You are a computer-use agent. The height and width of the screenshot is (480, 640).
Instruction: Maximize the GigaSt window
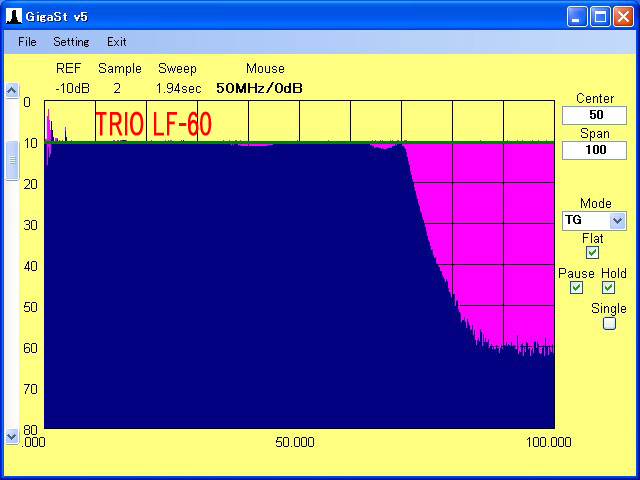[600, 17]
